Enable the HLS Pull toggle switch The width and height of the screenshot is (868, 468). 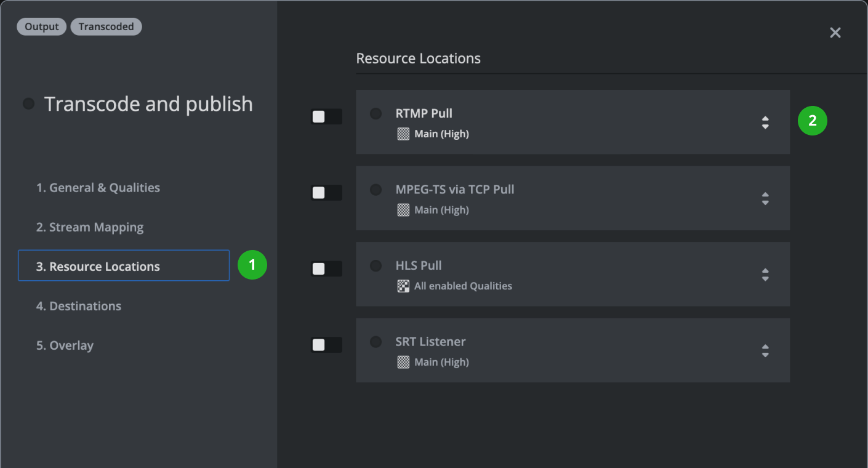pos(326,268)
